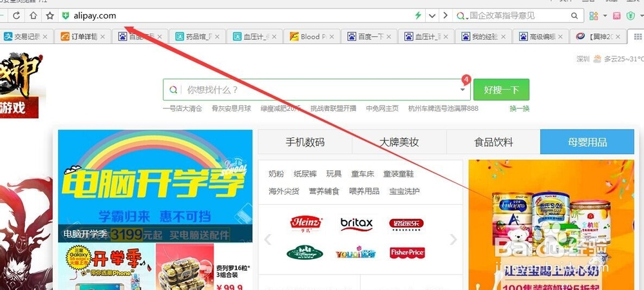Go to the browser home page icon
Screen dimensions: 644x290
pos(33,16)
